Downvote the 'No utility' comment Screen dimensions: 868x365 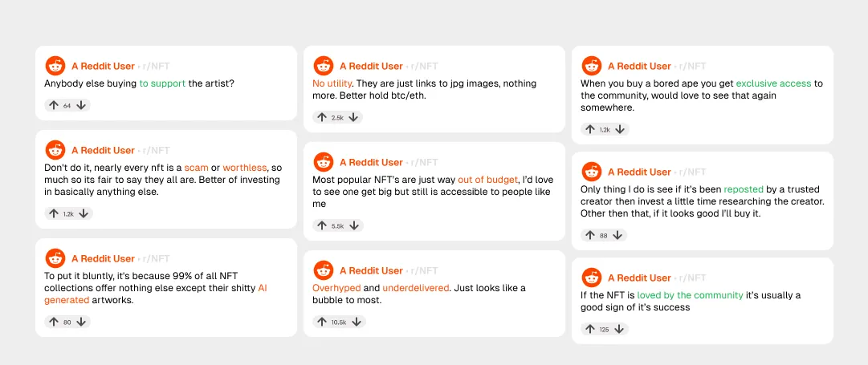354,117
